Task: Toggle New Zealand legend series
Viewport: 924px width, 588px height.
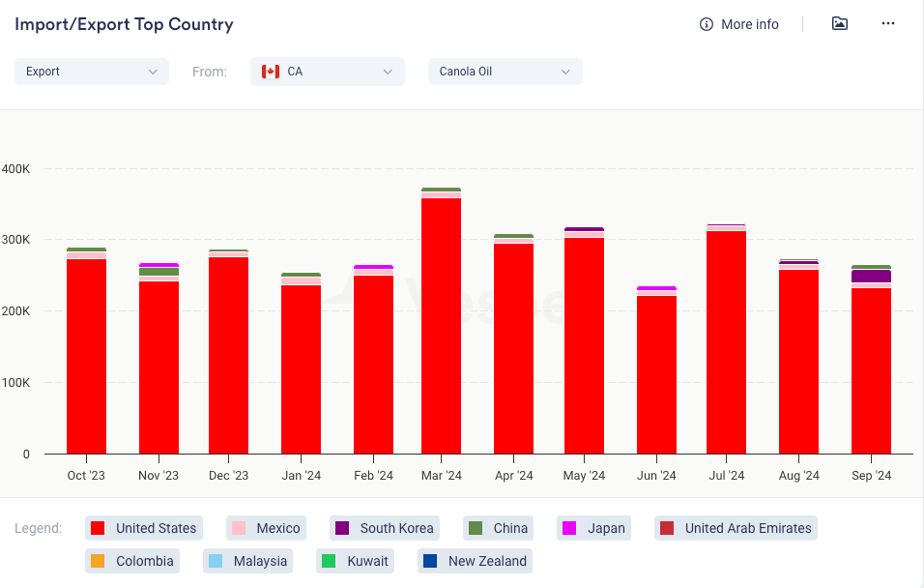Action: coord(476,561)
